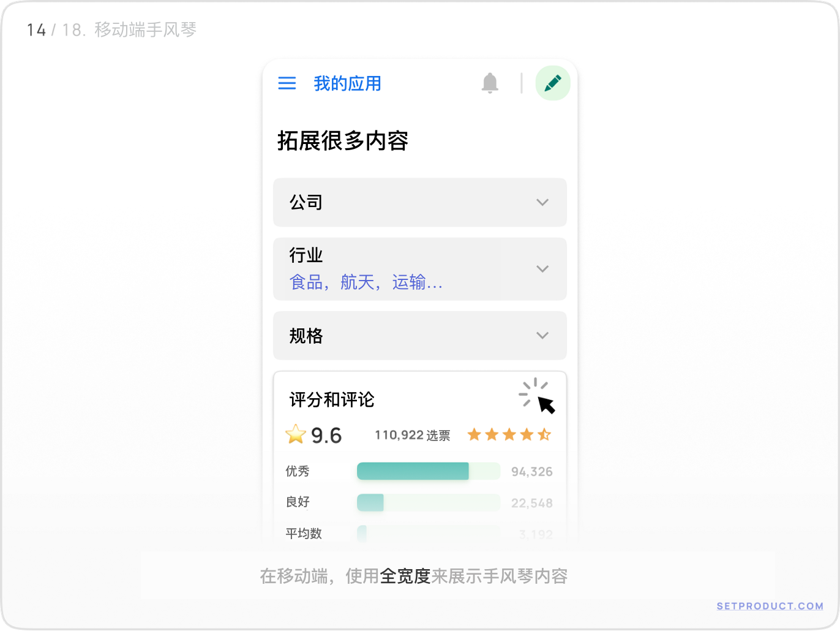
Task: Select the 规格 accordion label
Action: click(306, 336)
